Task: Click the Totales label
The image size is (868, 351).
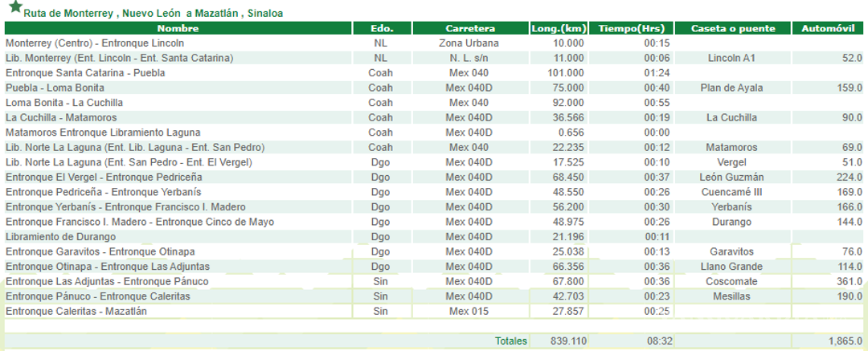Action: (510, 341)
